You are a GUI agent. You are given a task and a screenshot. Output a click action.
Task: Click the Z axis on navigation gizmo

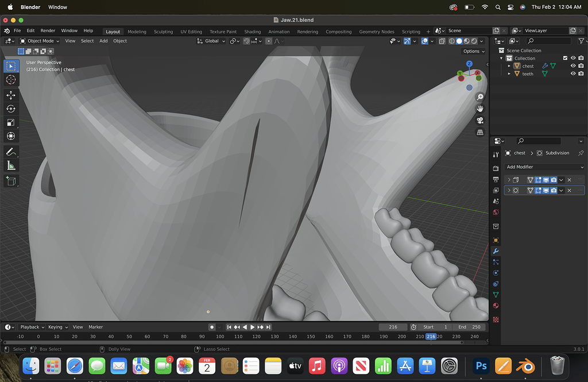click(469, 64)
